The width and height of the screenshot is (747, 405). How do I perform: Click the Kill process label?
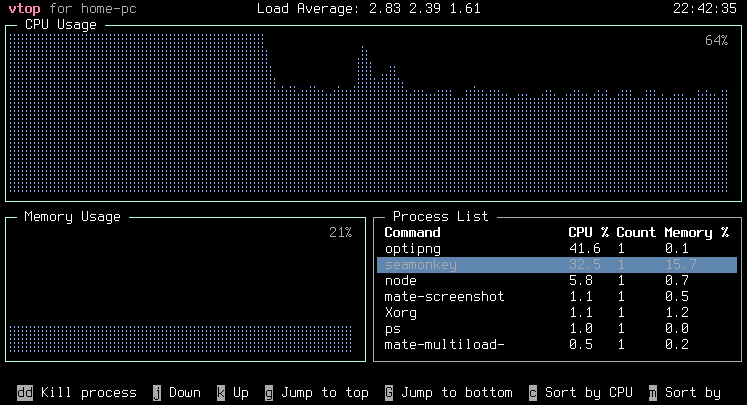[x=89, y=393]
